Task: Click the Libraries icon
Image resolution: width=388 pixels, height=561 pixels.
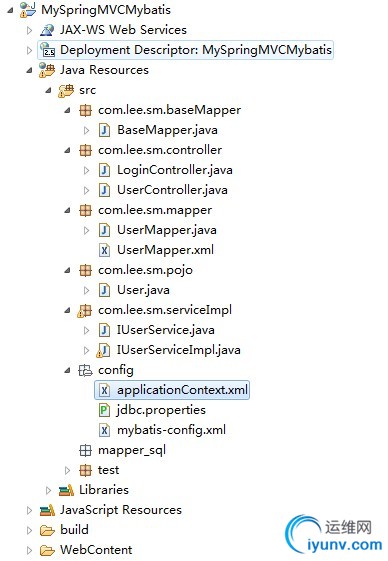Action: click(x=66, y=490)
